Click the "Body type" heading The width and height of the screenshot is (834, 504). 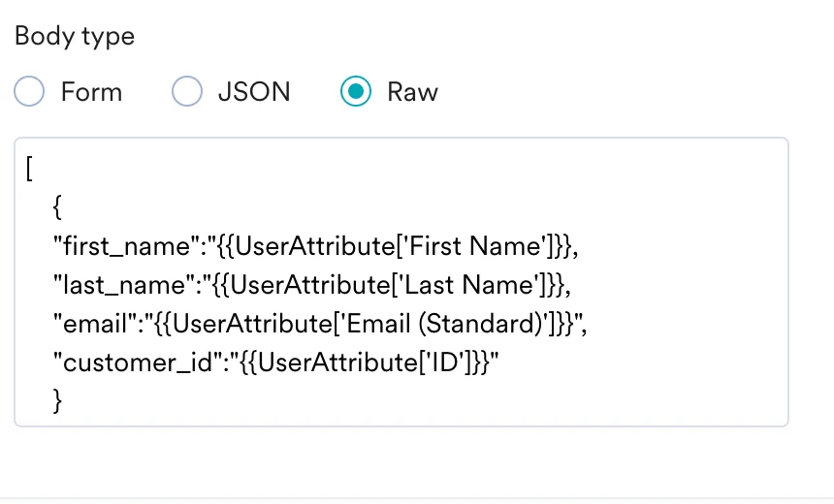(x=75, y=36)
